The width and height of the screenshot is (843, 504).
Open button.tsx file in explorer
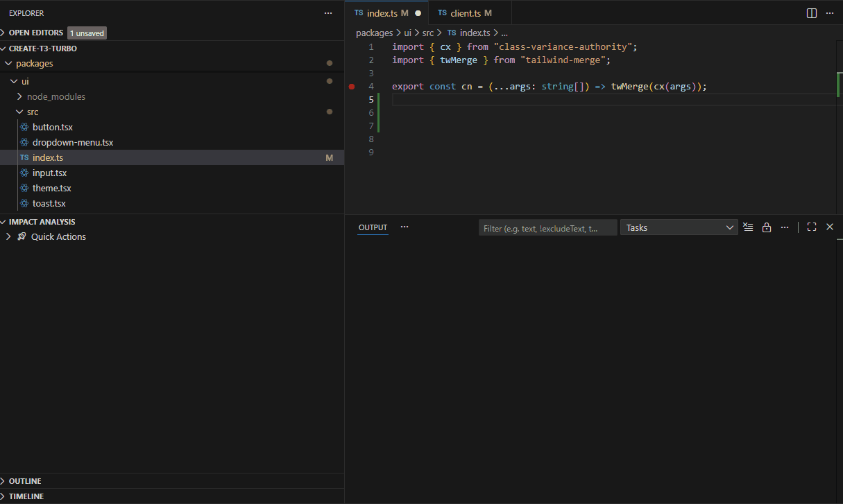52,128
